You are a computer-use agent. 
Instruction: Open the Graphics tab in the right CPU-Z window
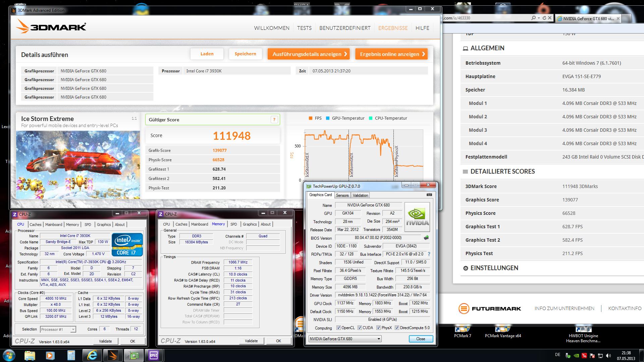pos(250,224)
